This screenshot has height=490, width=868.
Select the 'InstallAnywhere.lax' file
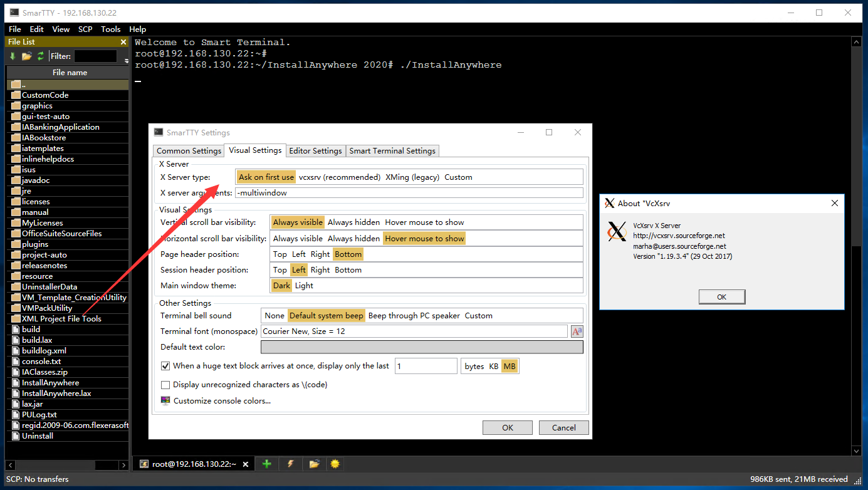[56, 394]
